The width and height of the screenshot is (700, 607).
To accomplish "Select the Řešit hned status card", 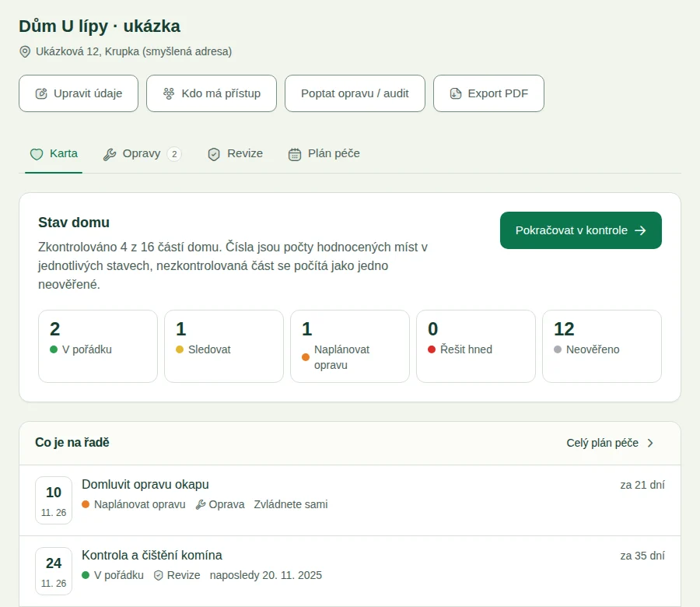I will point(476,346).
